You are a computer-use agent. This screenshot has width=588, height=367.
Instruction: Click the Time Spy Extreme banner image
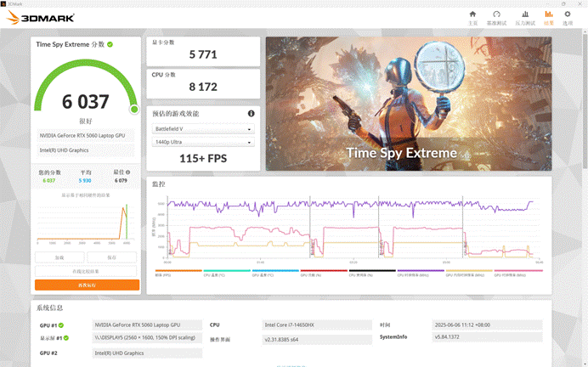tap(409, 104)
